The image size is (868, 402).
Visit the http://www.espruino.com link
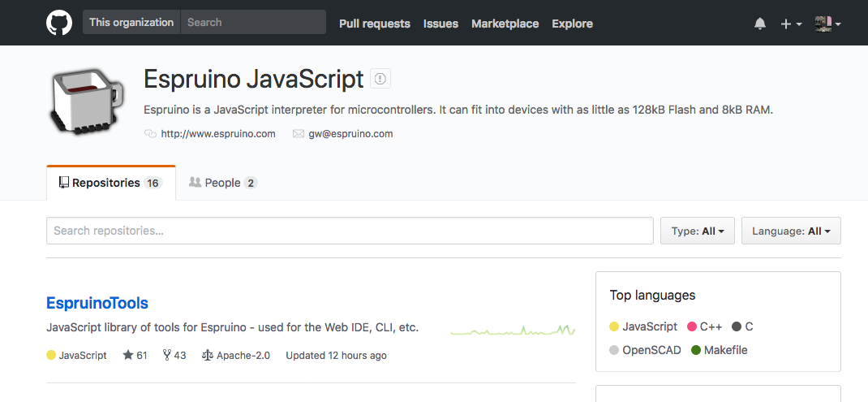[218, 134]
